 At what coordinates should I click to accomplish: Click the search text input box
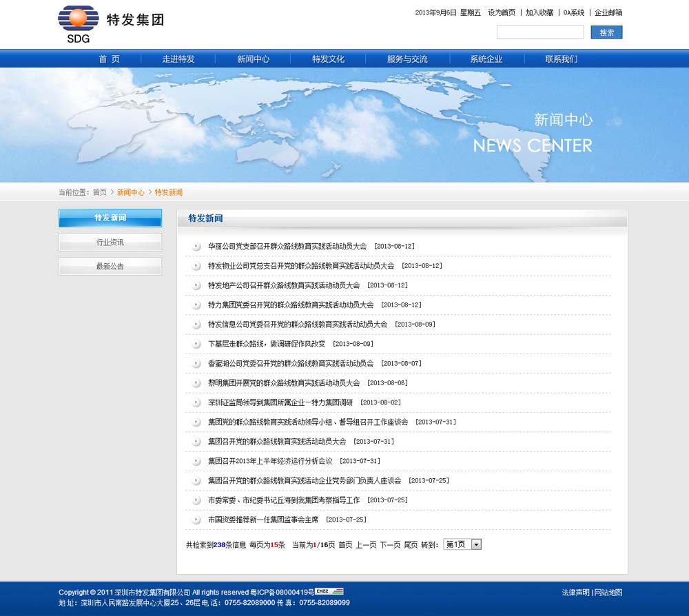540,32
